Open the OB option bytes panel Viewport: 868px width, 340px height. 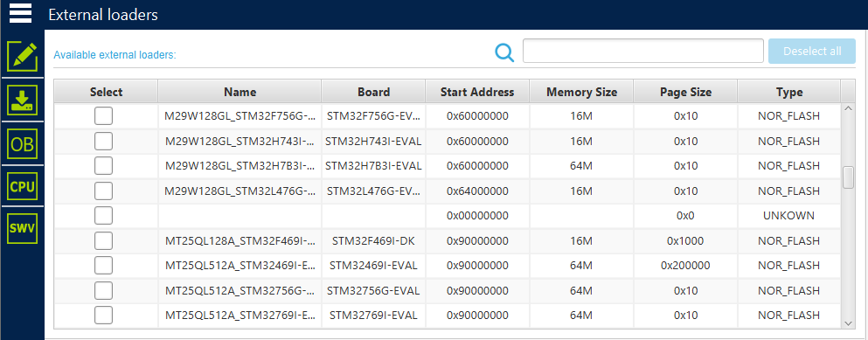coord(22,144)
